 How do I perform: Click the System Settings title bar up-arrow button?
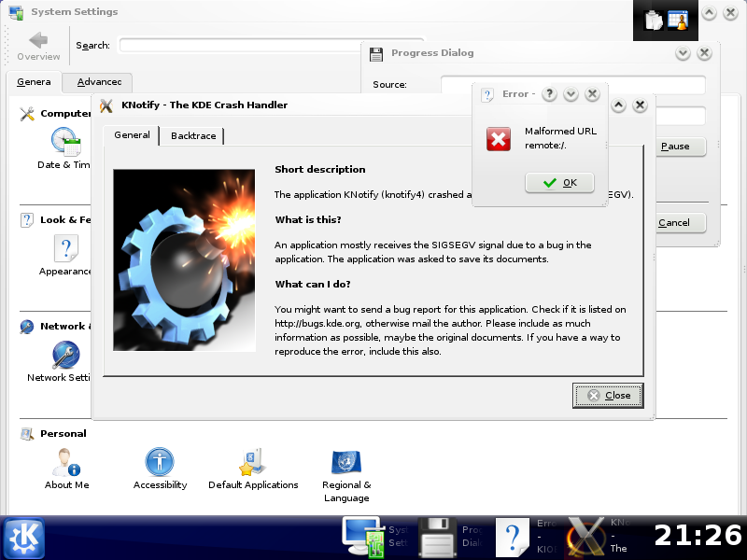[709, 13]
